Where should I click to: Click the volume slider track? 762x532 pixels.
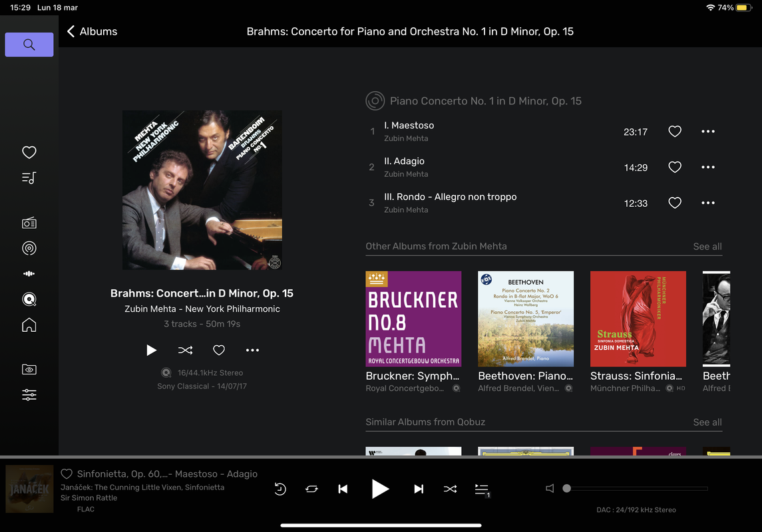(x=637, y=488)
